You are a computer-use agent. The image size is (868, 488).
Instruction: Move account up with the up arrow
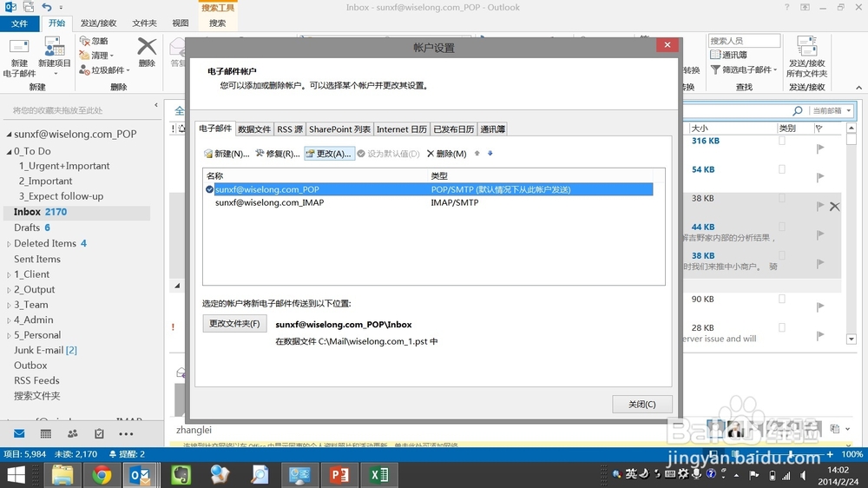pyautogui.click(x=477, y=154)
